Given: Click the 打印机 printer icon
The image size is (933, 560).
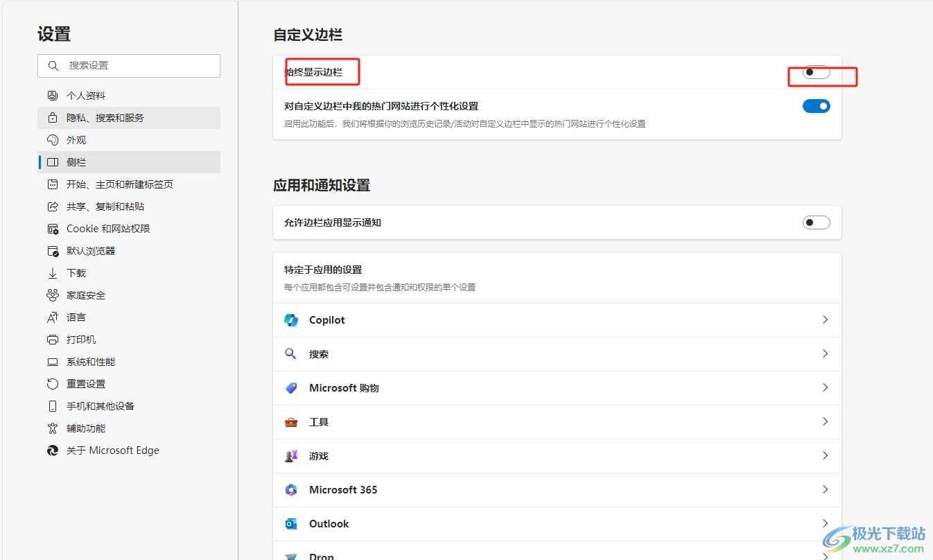Looking at the screenshot, I should click(52, 340).
